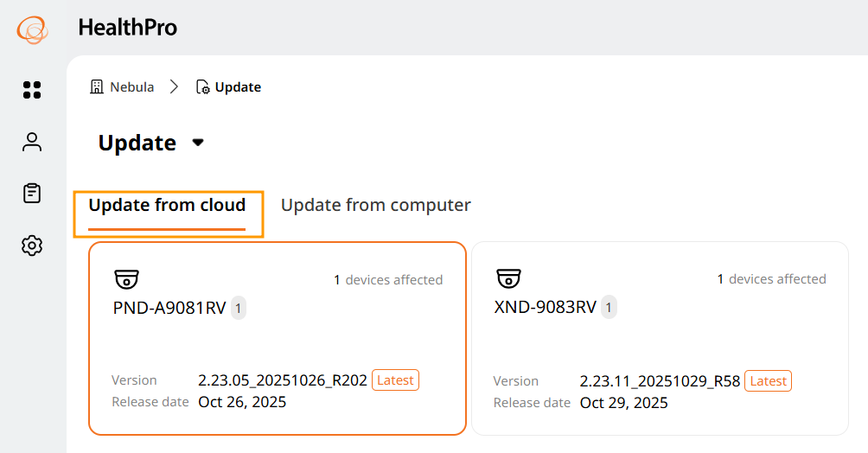
Task: Go to Nebula breadcrumb link
Action: tap(131, 86)
